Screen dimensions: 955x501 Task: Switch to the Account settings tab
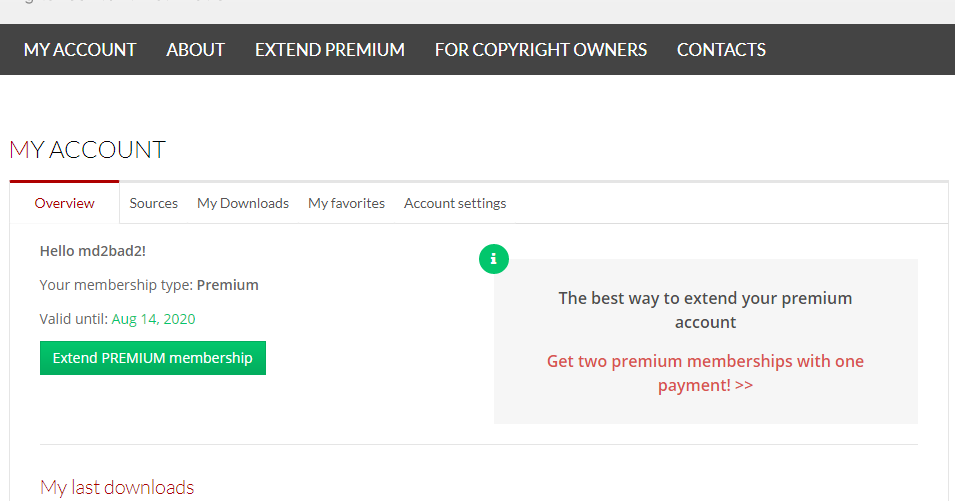pos(455,203)
